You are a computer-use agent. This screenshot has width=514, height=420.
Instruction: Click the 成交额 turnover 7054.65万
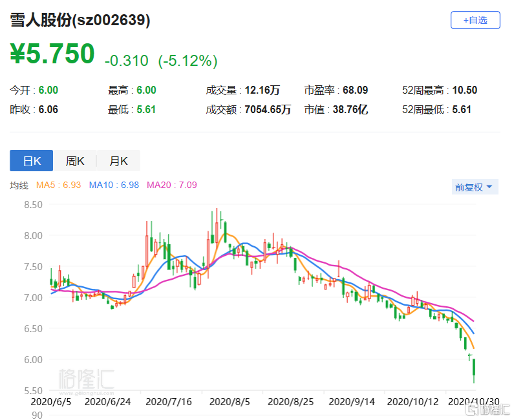(x=268, y=109)
